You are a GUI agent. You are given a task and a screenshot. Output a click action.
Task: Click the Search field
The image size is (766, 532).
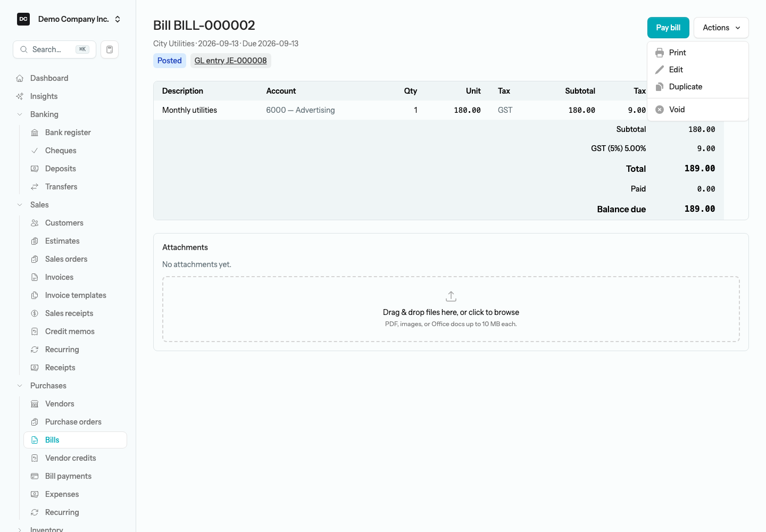click(x=54, y=49)
